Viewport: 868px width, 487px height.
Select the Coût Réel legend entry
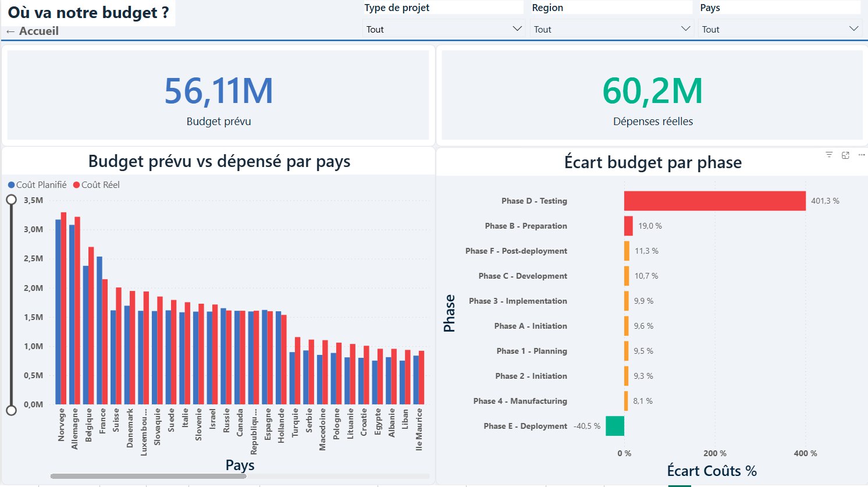[97, 185]
